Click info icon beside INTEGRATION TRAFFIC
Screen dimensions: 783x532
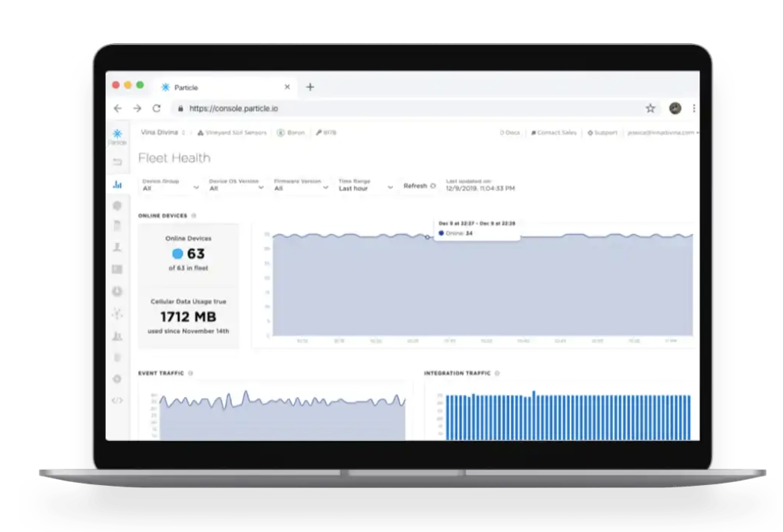point(497,373)
